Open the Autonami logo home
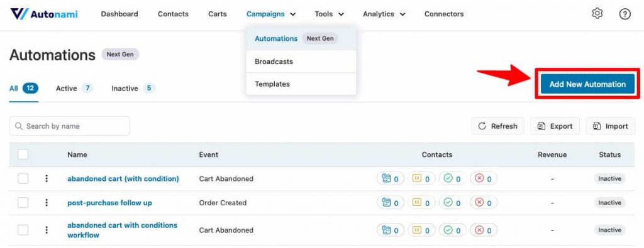Image resolution: width=644 pixels, height=248 pixels. coord(44,14)
